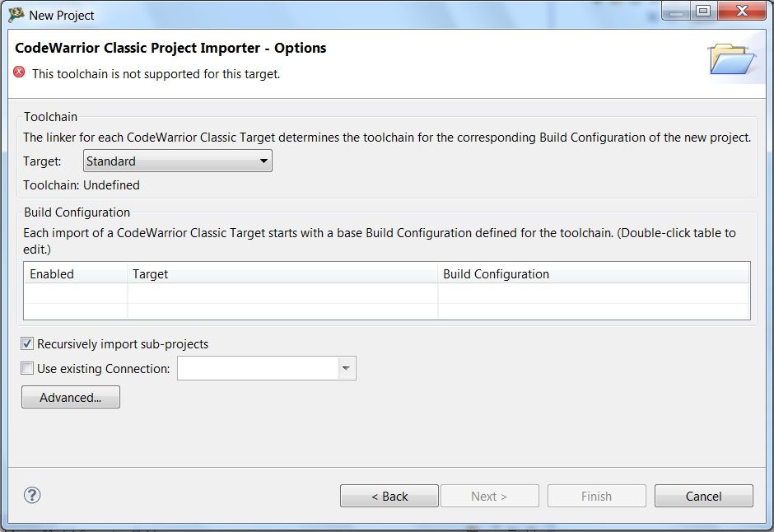Click the folder icon in the header
The image size is (774, 532).
731,60
